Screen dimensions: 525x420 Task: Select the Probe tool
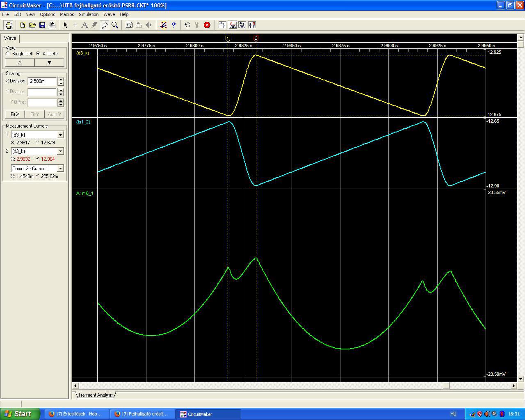(x=105, y=25)
